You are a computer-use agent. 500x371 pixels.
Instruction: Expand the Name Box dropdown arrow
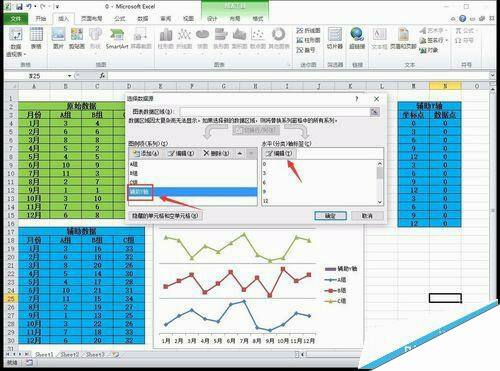[x=69, y=76]
